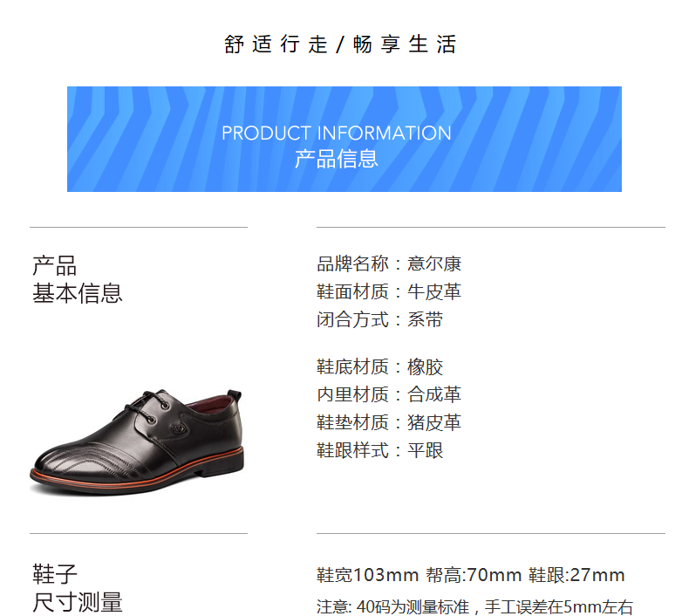Viewport: 689px width, 616px height.
Task: Click the 鞋宽103mm measurement text
Action: pos(367,575)
